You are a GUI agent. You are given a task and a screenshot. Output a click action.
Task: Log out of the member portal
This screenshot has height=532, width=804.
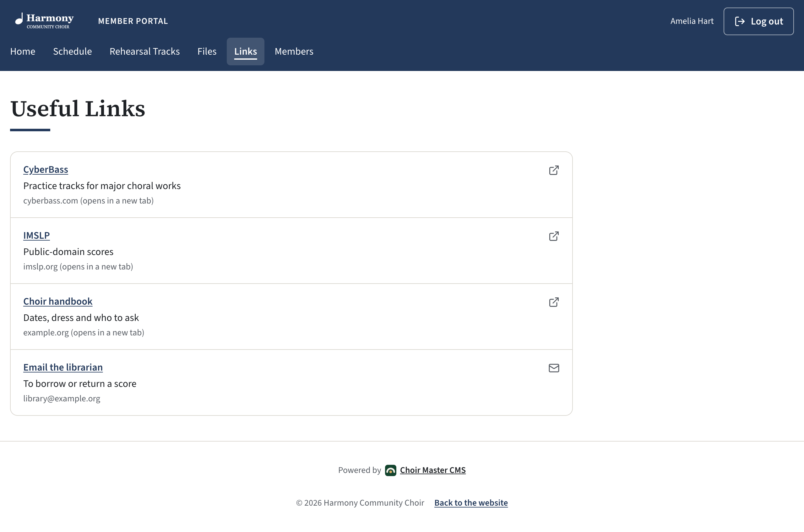coord(758,21)
